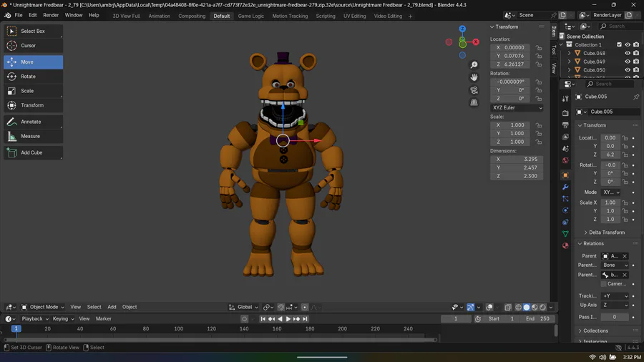Screen dimensions: 644x362
Task: Toggle Collection 1 viewport visibility eye
Action: pyautogui.click(x=628, y=45)
